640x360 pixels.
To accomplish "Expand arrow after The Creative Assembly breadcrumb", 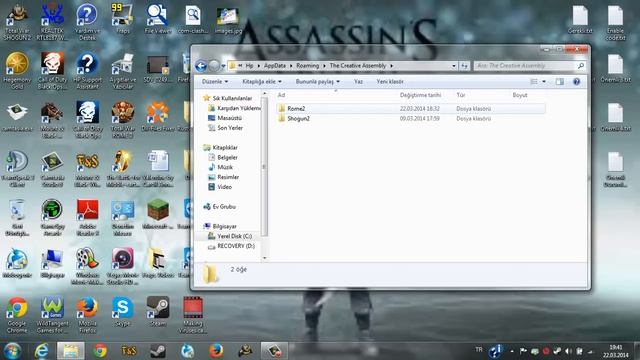I will pyautogui.click(x=391, y=66).
